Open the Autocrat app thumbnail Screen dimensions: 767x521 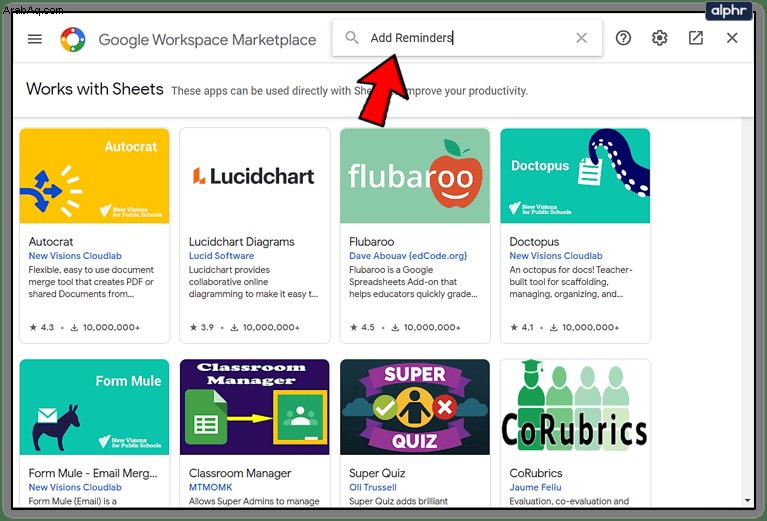[x=94, y=176]
